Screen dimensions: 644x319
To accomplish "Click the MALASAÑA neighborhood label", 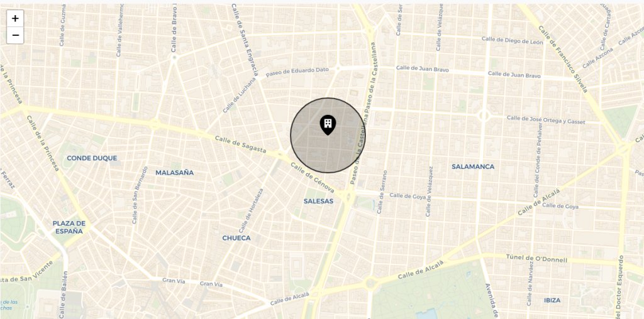I will pyautogui.click(x=175, y=173).
